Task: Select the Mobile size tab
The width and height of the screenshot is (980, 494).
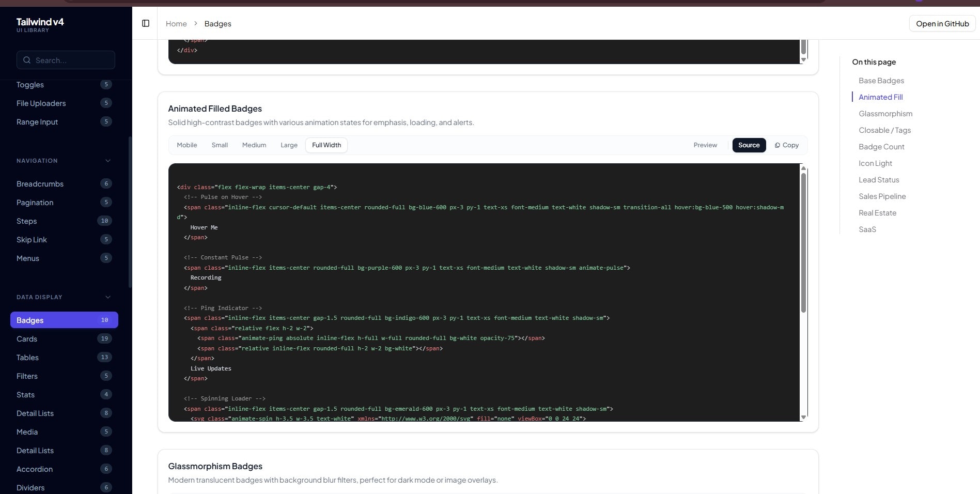Action: [186, 145]
